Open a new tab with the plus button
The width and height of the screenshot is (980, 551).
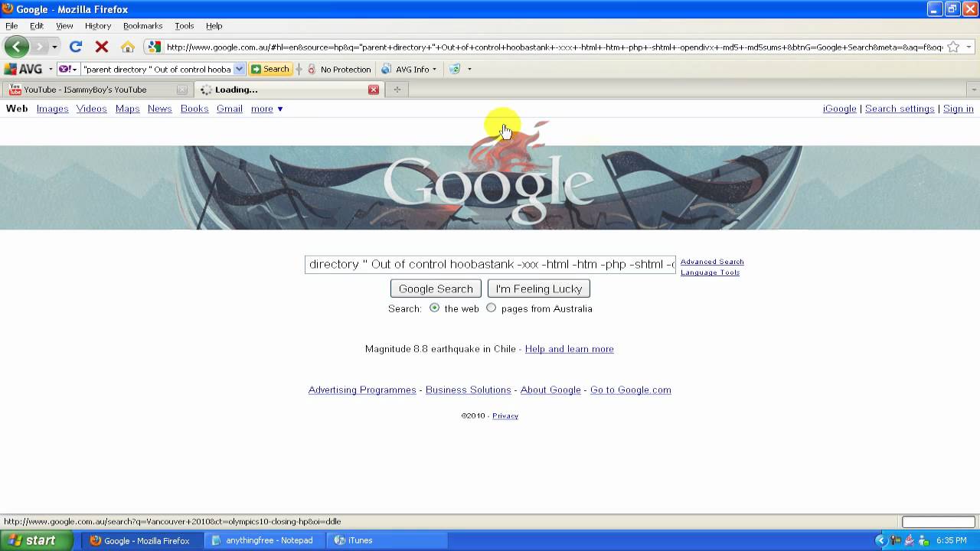tap(397, 90)
